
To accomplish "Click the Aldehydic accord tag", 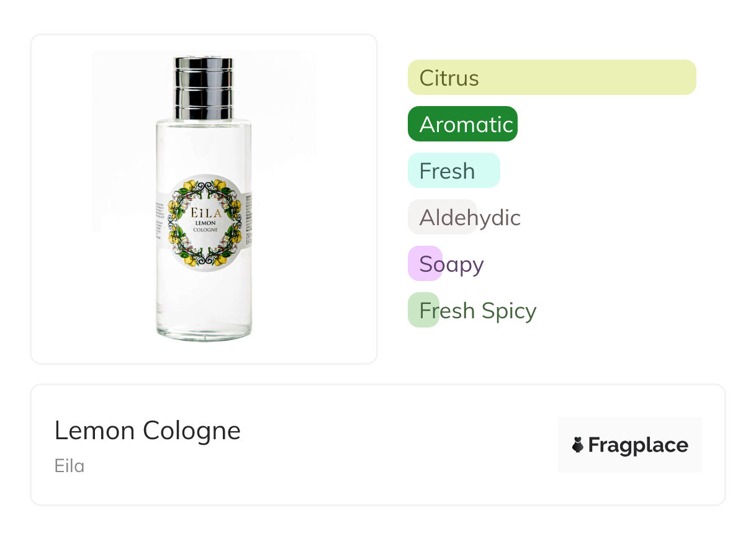I will (469, 217).
